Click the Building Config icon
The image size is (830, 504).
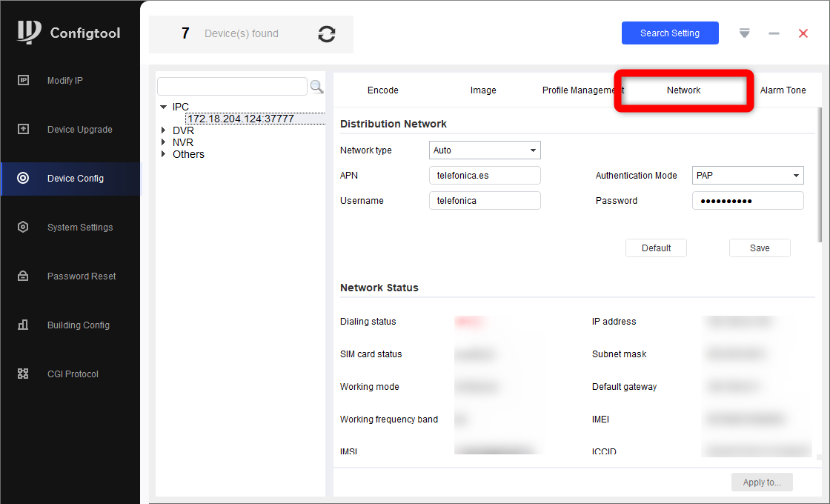click(23, 325)
